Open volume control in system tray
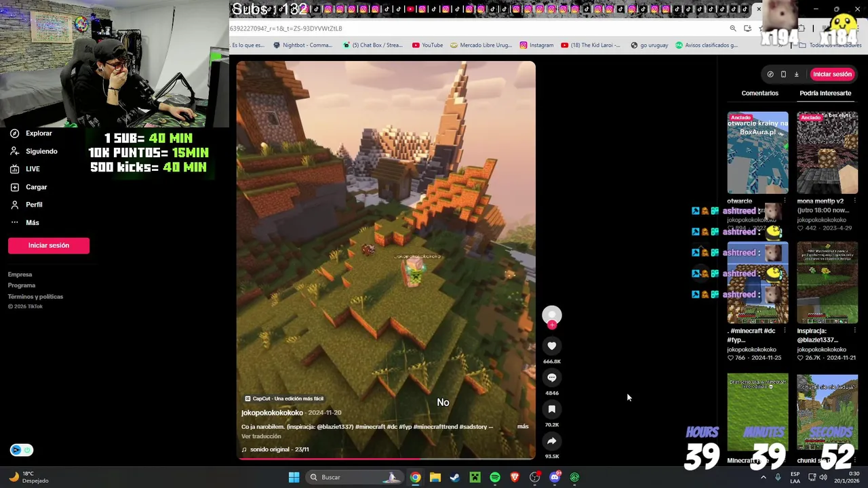This screenshot has width=868, height=488. pyautogui.click(x=823, y=477)
